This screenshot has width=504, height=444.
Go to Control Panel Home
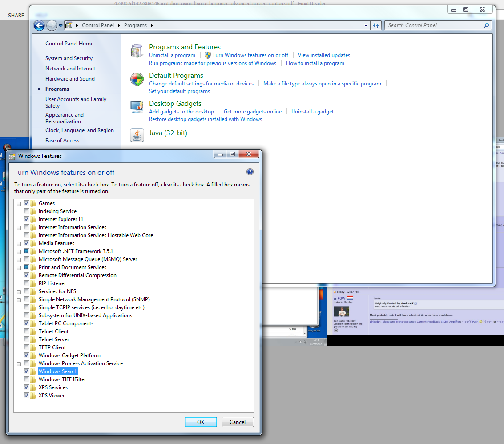pos(69,44)
